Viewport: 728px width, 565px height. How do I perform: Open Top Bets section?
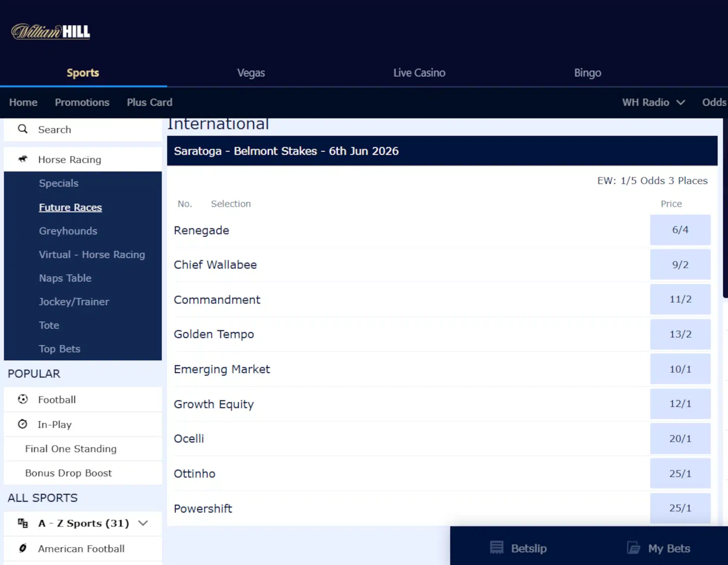click(x=60, y=349)
